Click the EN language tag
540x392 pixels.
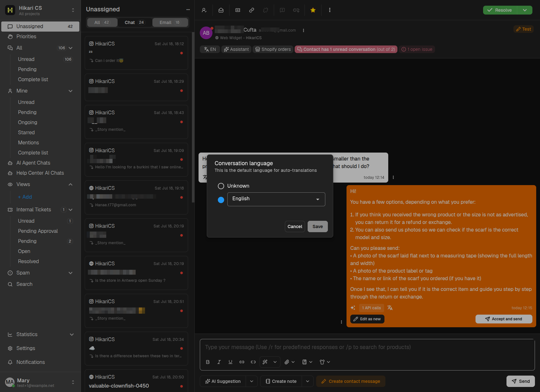pyautogui.click(x=210, y=49)
